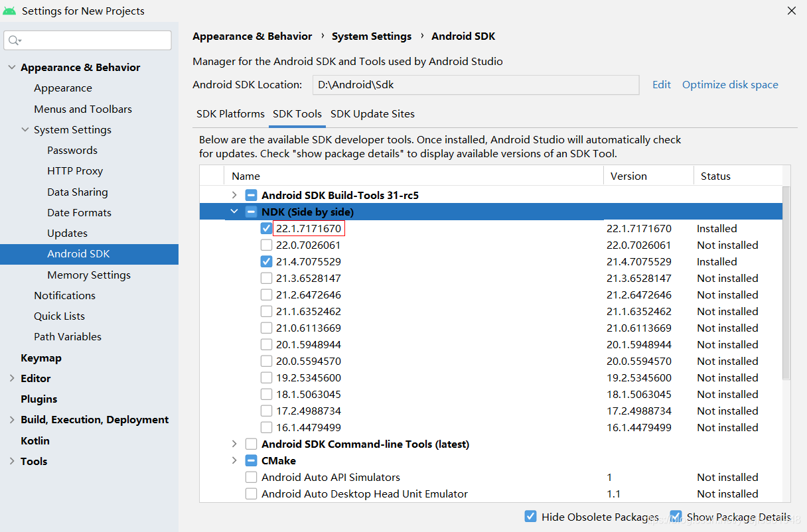The height and width of the screenshot is (532, 807).
Task: Check NDK version 16.1.4479499
Action: (x=266, y=427)
